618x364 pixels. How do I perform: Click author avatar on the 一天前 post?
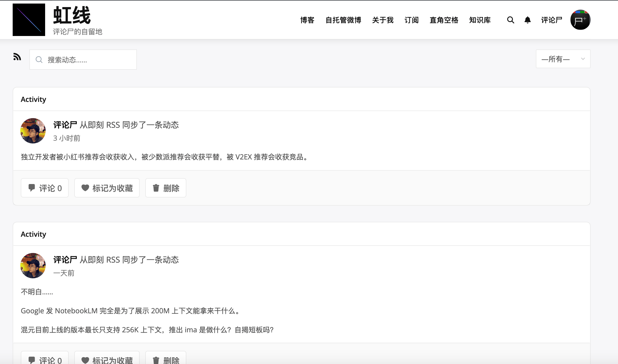point(33,266)
